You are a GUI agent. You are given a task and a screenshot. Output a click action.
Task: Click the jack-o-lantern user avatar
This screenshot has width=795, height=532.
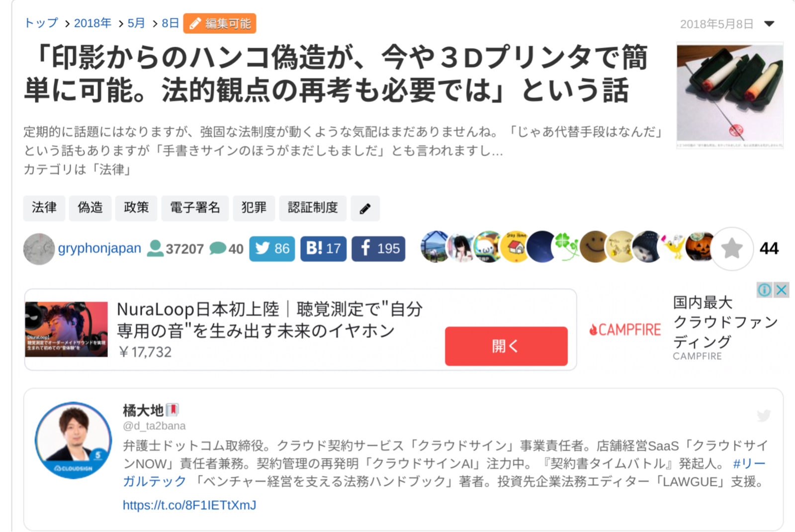[x=699, y=247]
